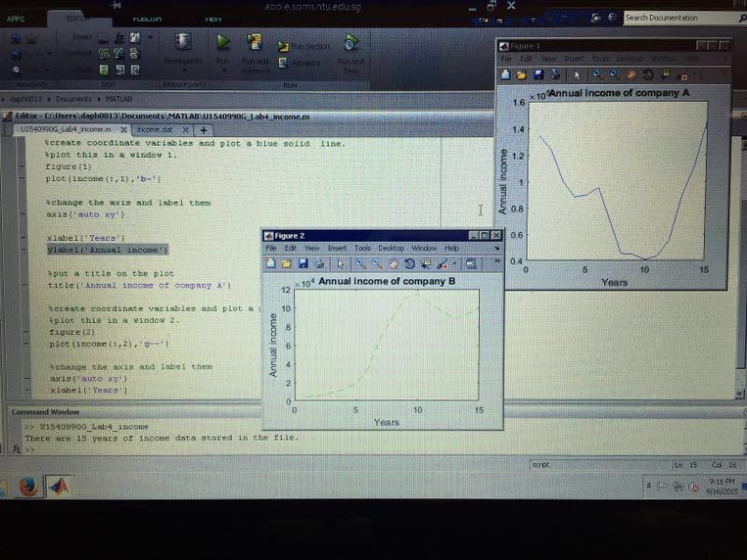Open the Desktop menu in Figure 2
Image resolution: width=747 pixels, height=560 pixels.
coord(391,248)
